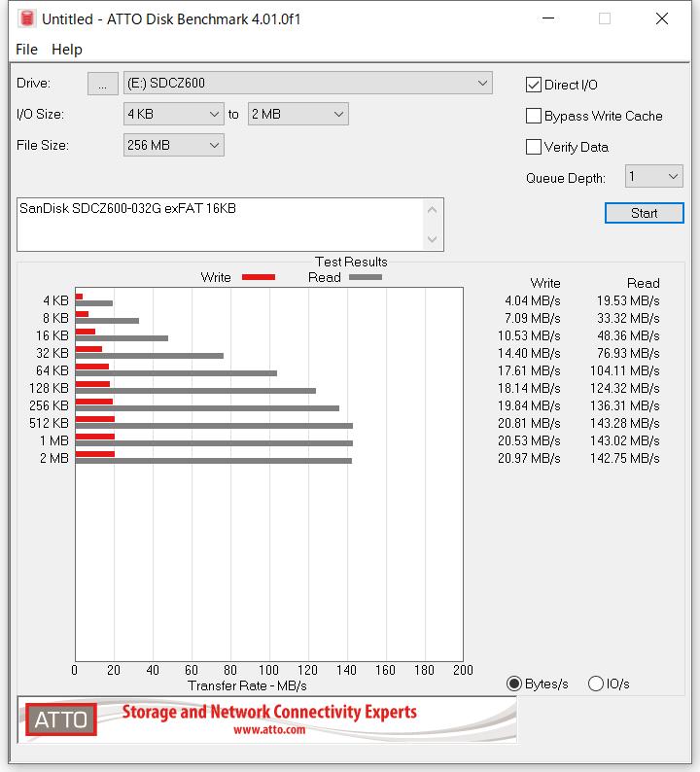Viewport: 700px width, 772px height.
Task: Click the read value 124.32 MB/s
Action: [625, 389]
